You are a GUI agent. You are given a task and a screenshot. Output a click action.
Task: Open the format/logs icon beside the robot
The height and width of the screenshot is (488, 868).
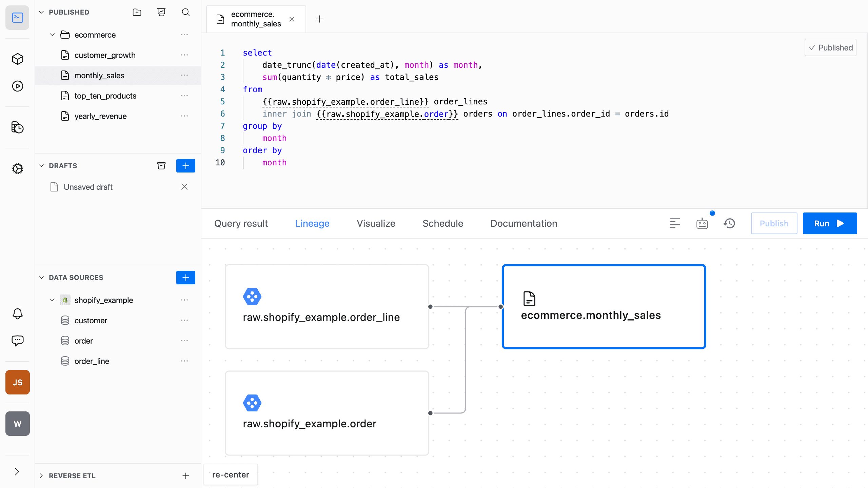pyautogui.click(x=675, y=223)
